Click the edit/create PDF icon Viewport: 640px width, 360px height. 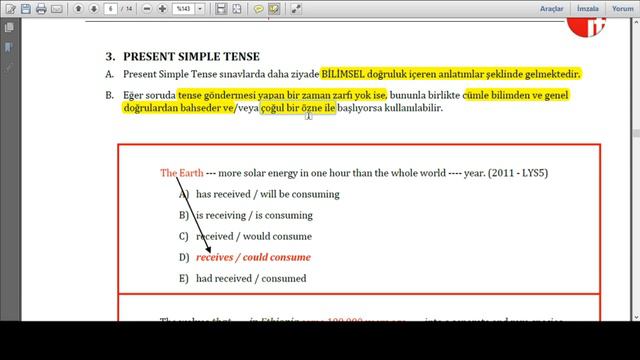coord(11,9)
